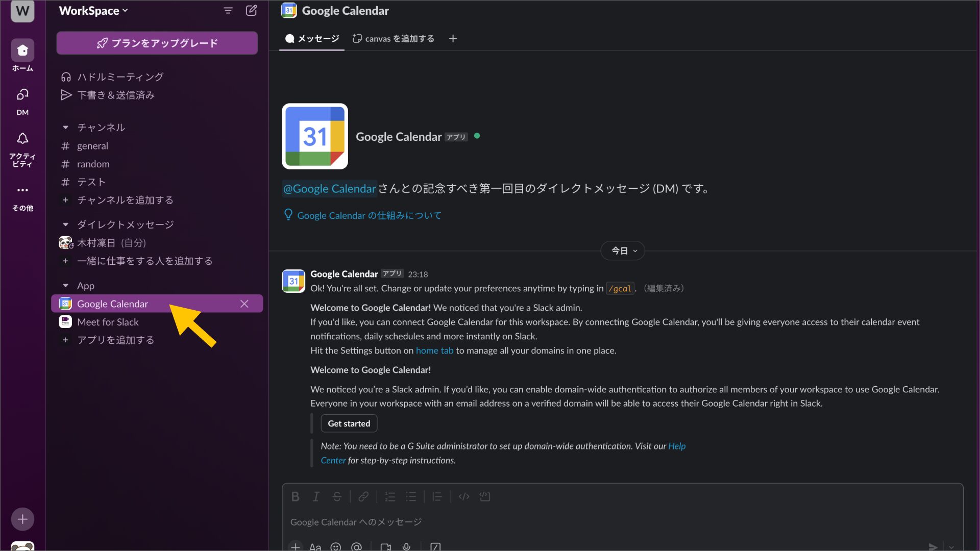Click the strikethrough formatting icon
The height and width of the screenshot is (551, 980).
[x=337, y=496]
